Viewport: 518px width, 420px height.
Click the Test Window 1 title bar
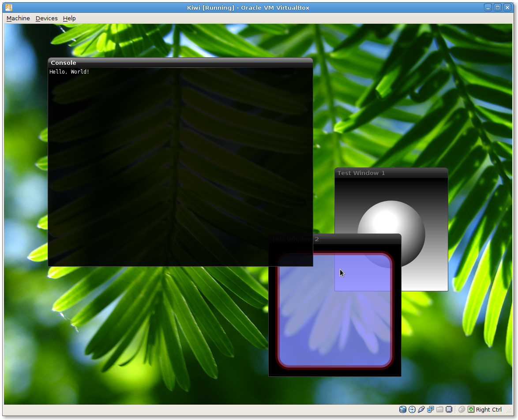click(391, 173)
